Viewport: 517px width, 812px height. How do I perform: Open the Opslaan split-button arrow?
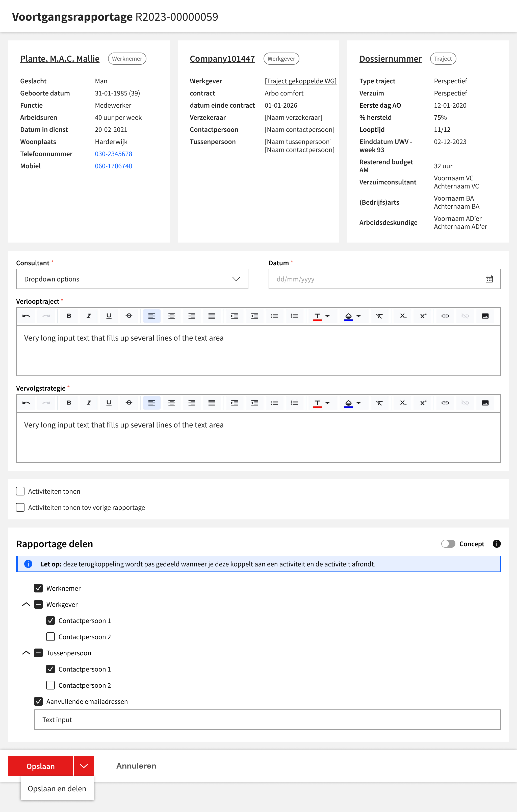84,766
